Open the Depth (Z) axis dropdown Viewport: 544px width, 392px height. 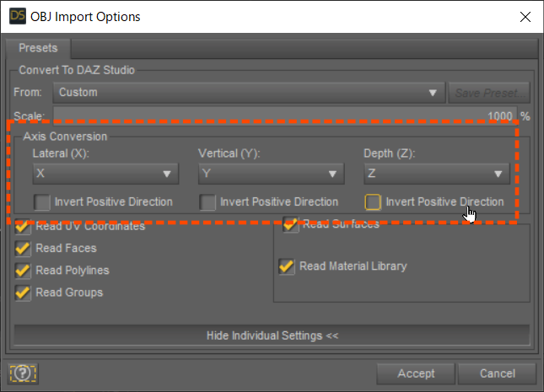436,174
